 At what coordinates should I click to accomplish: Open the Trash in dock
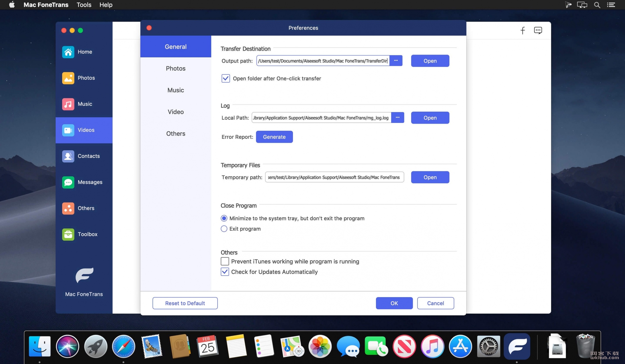tap(585, 346)
